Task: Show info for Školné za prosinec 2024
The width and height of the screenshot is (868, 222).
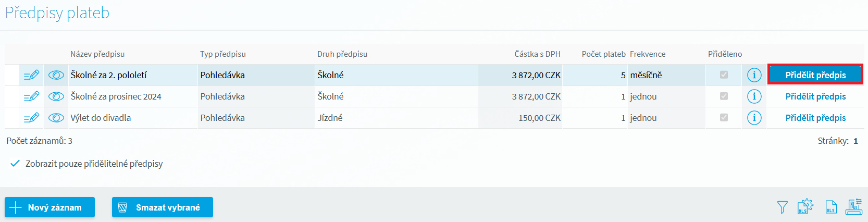Action: coord(754,96)
